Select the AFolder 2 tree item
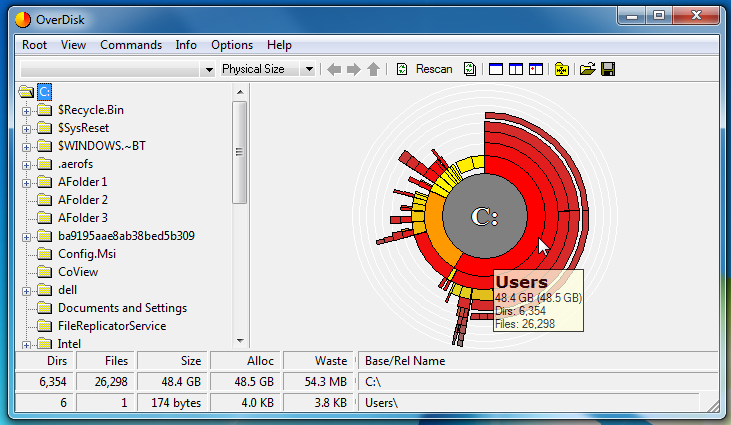731x425 pixels. pyautogui.click(x=83, y=200)
